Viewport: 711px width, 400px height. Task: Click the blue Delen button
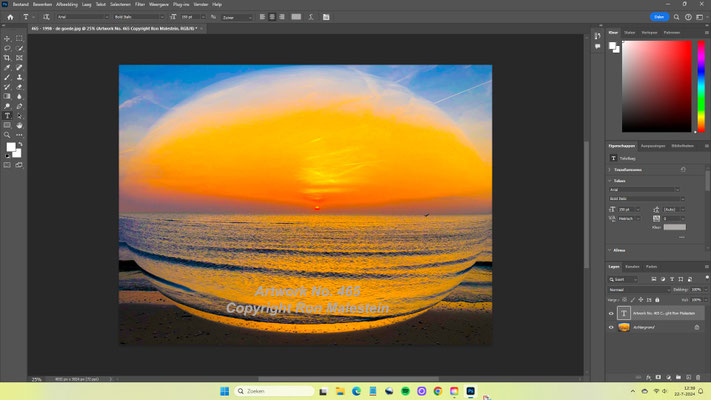coord(658,17)
